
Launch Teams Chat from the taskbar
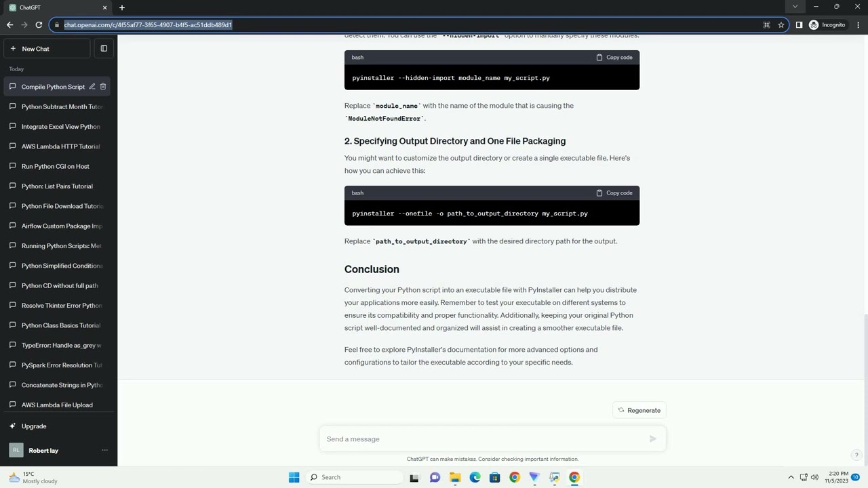pos(435,477)
